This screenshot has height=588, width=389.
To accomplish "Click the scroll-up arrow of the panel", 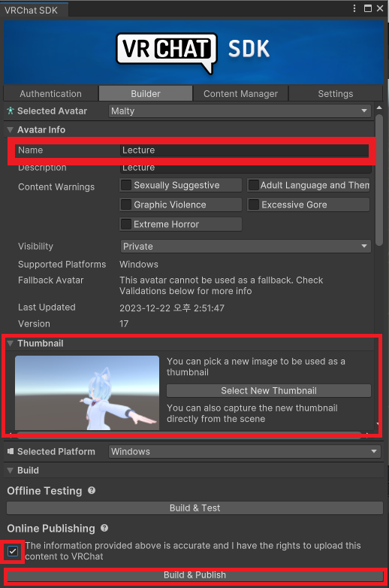I will point(379,108).
